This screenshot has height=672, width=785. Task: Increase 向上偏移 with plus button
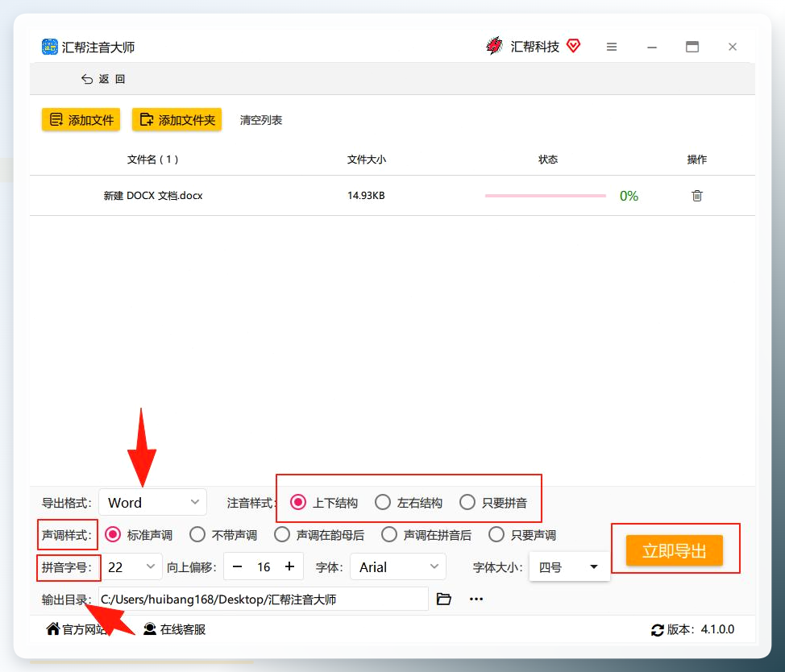pyautogui.click(x=289, y=566)
